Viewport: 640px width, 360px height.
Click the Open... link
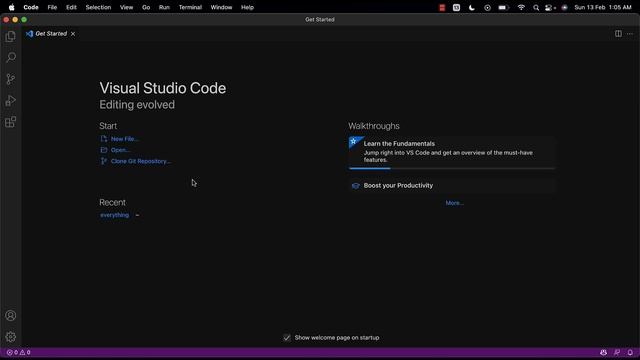pyautogui.click(x=120, y=150)
